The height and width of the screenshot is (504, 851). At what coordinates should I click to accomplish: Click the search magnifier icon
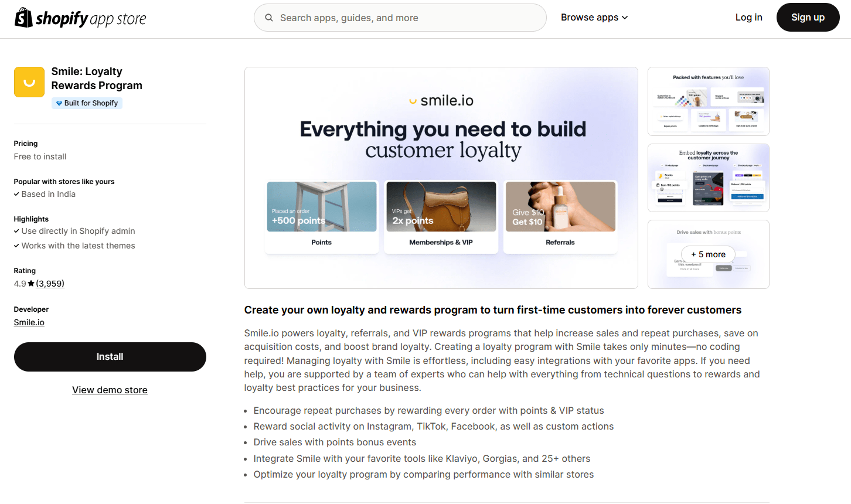(269, 18)
